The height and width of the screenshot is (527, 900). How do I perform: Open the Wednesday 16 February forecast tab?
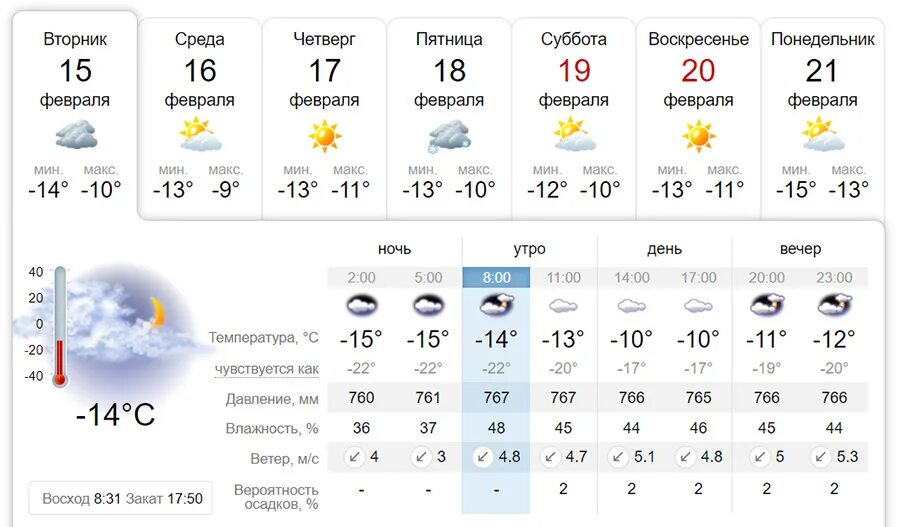[x=200, y=118]
